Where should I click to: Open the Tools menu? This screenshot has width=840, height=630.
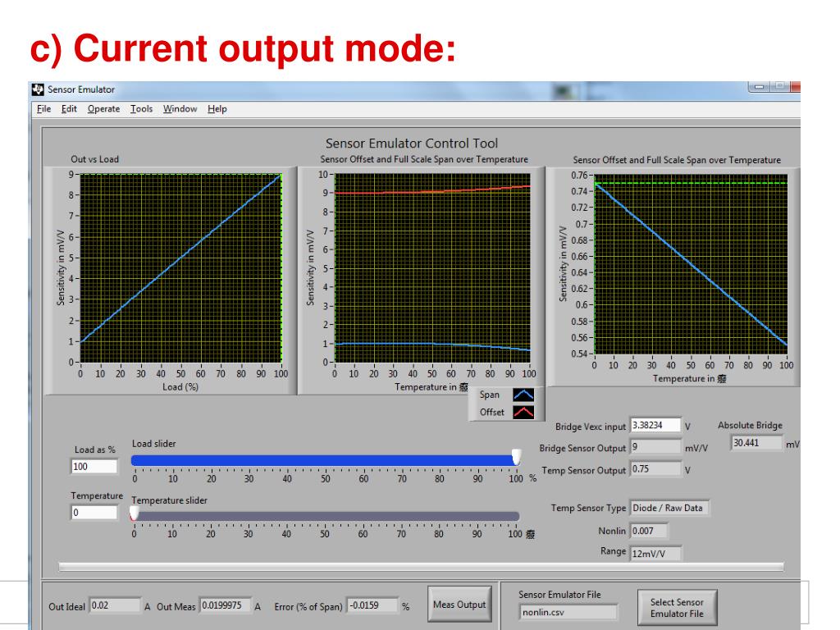pos(141,109)
